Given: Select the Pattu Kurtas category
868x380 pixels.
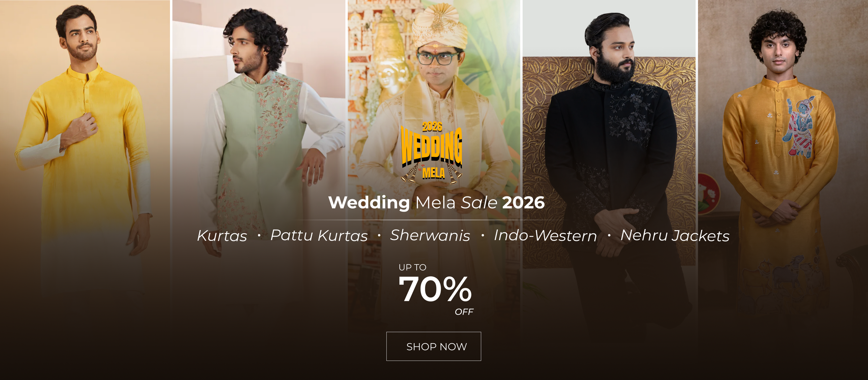Looking at the screenshot, I should (x=319, y=236).
